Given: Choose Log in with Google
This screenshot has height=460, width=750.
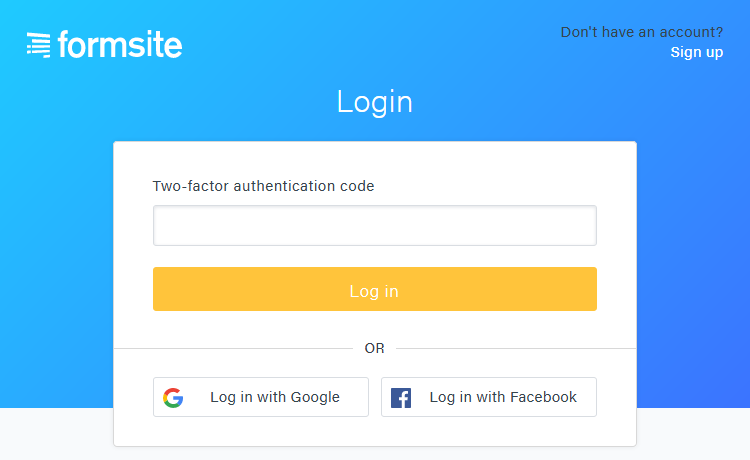Looking at the screenshot, I should (x=261, y=397).
